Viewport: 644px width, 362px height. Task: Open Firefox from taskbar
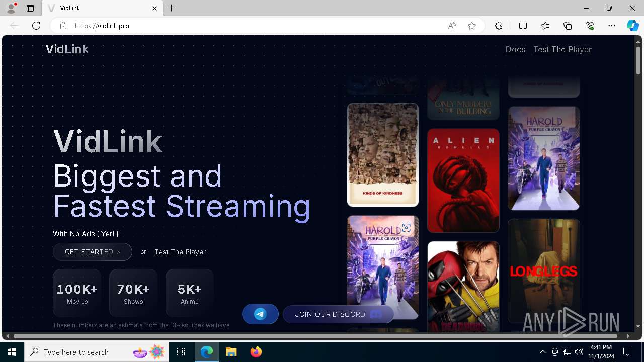(256, 352)
